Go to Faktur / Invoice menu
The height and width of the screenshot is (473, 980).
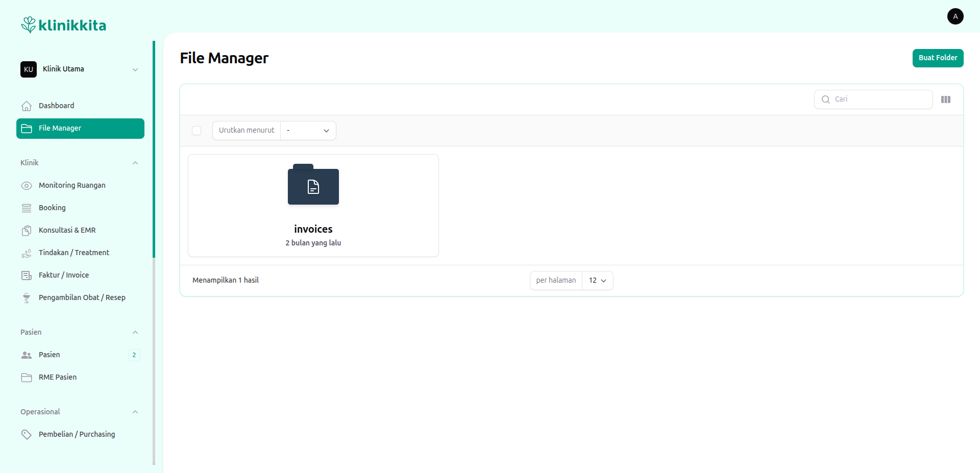pos(64,276)
